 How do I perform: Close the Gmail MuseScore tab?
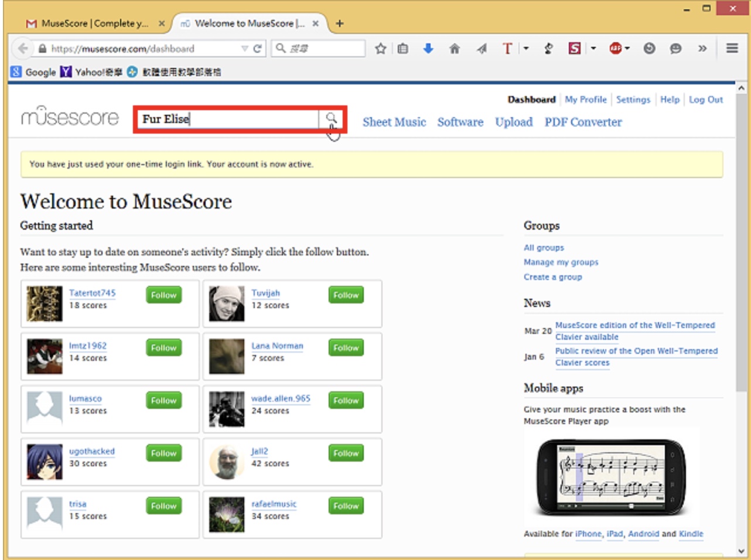(x=162, y=23)
